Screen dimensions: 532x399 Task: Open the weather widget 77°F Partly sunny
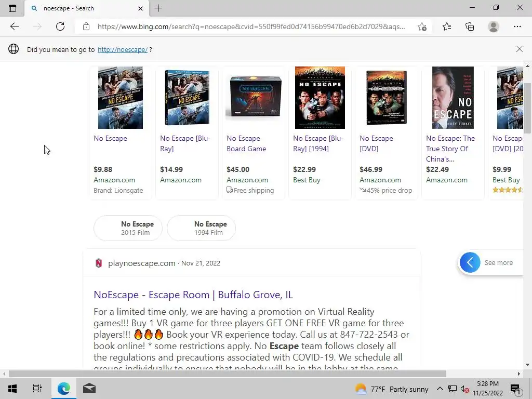392,389
